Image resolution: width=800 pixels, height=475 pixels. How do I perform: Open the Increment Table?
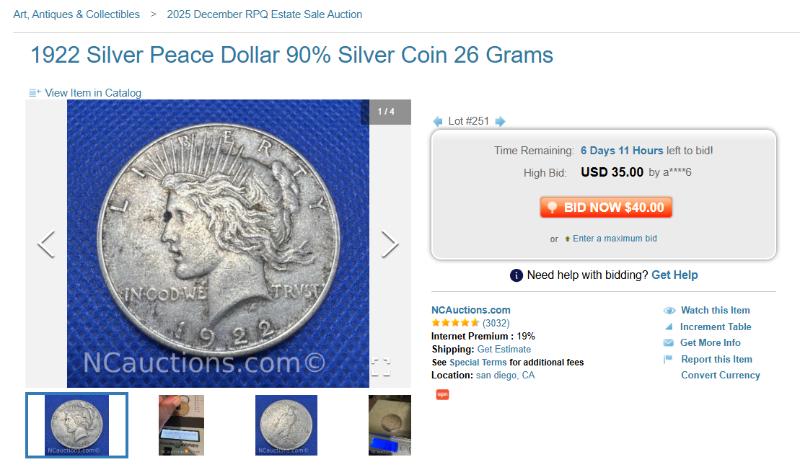coord(715,327)
